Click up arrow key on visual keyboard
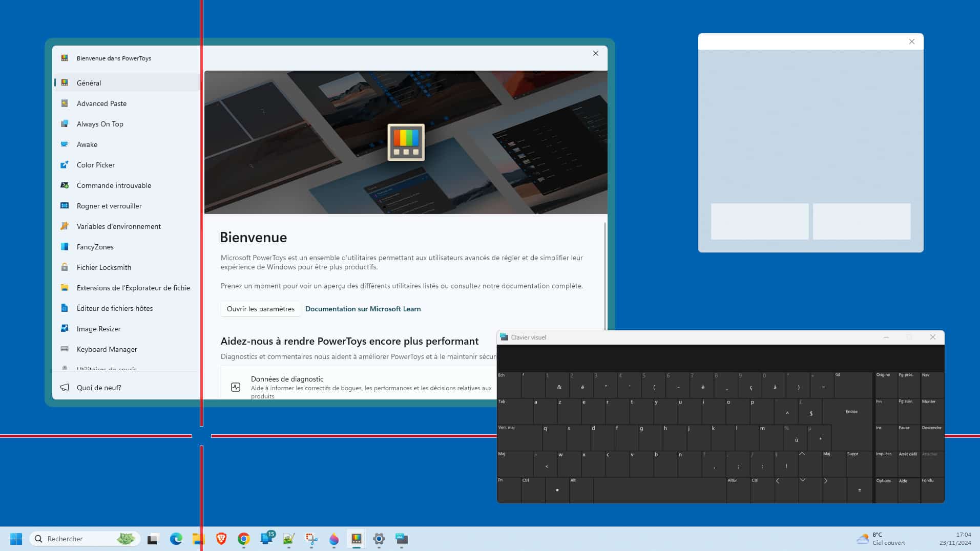 click(x=809, y=463)
